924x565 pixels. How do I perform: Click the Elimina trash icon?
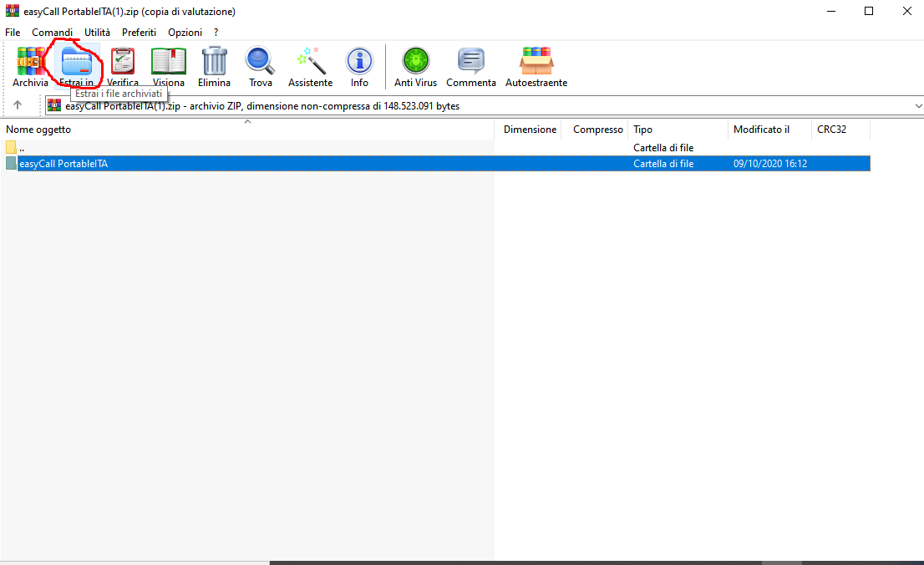215,61
